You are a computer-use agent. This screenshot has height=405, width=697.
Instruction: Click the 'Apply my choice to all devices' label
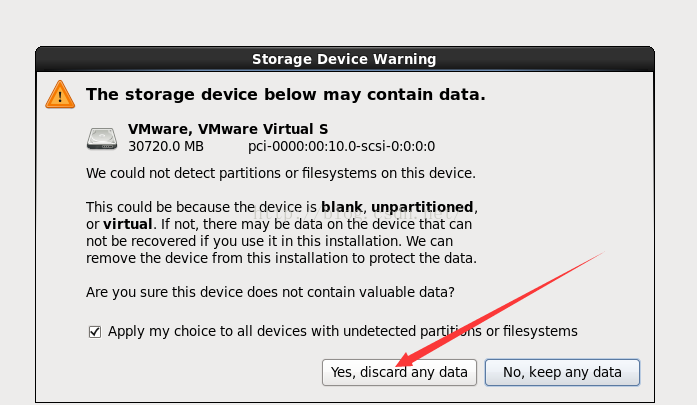(343, 331)
